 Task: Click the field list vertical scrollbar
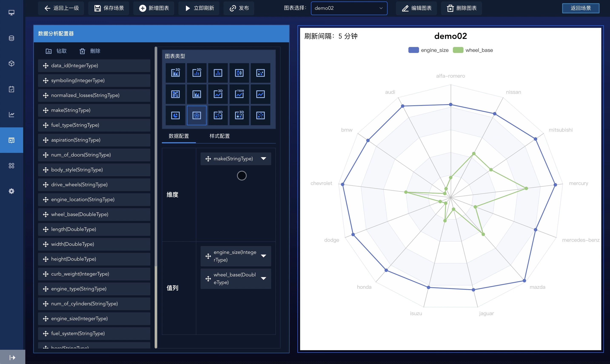coord(156,157)
